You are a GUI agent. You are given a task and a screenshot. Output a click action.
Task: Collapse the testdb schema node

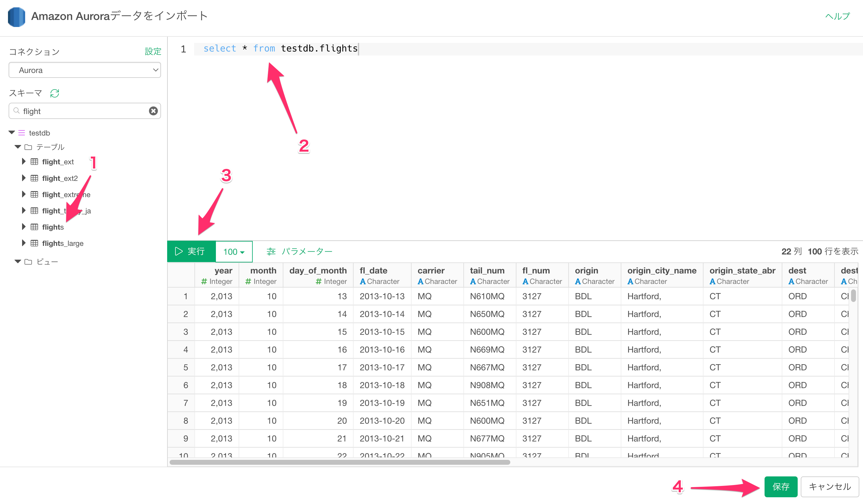click(12, 132)
